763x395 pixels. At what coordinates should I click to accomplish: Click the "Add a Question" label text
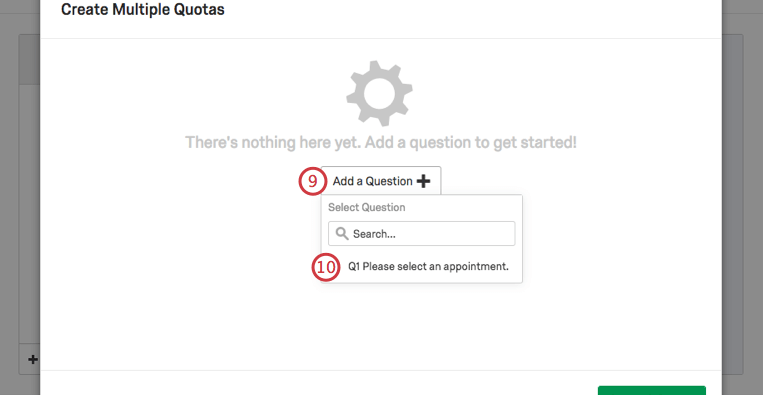click(x=373, y=181)
